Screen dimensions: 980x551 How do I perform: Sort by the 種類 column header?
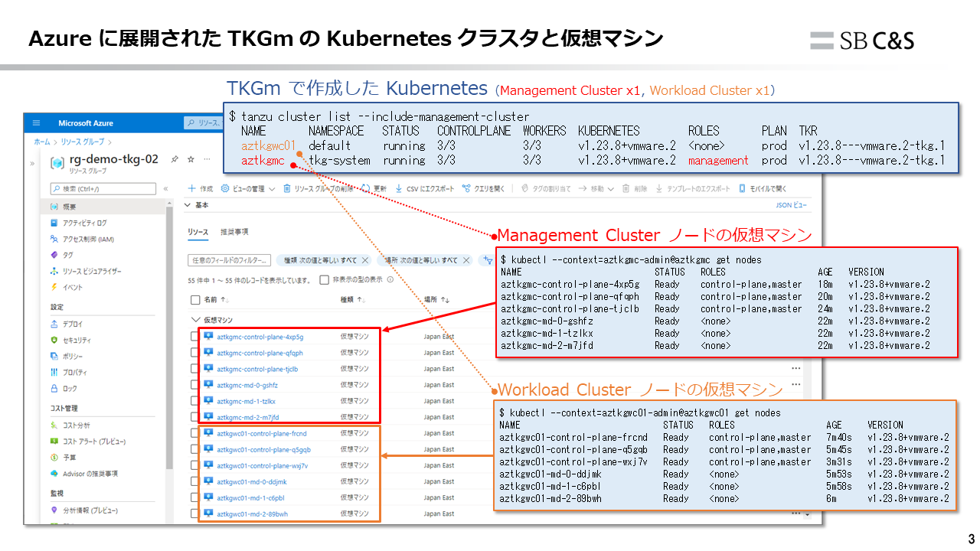click(x=352, y=300)
